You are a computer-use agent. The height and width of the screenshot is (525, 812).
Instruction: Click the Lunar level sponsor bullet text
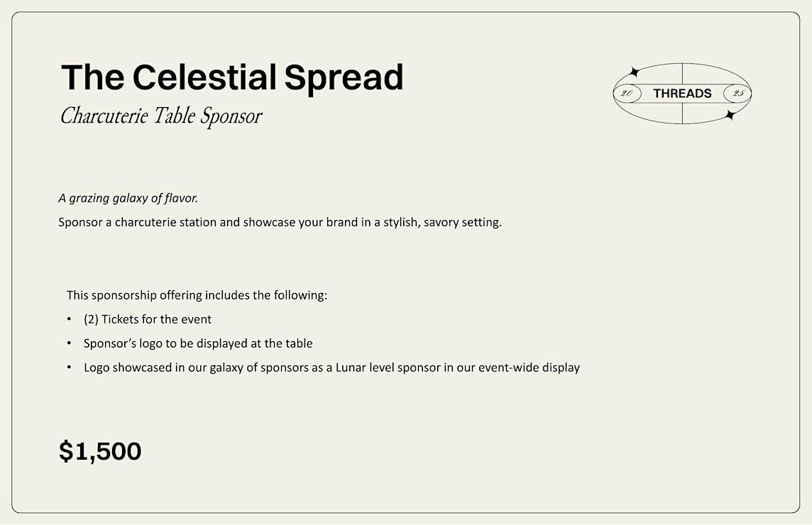(331, 367)
